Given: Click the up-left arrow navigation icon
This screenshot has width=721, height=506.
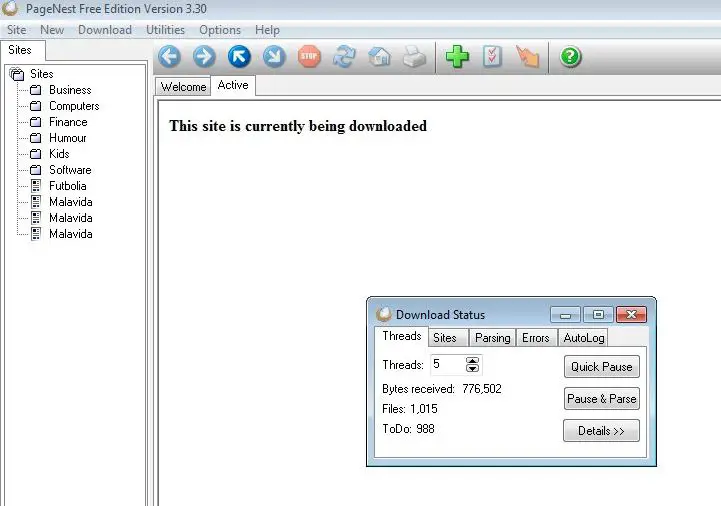Looking at the screenshot, I should [x=239, y=57].
